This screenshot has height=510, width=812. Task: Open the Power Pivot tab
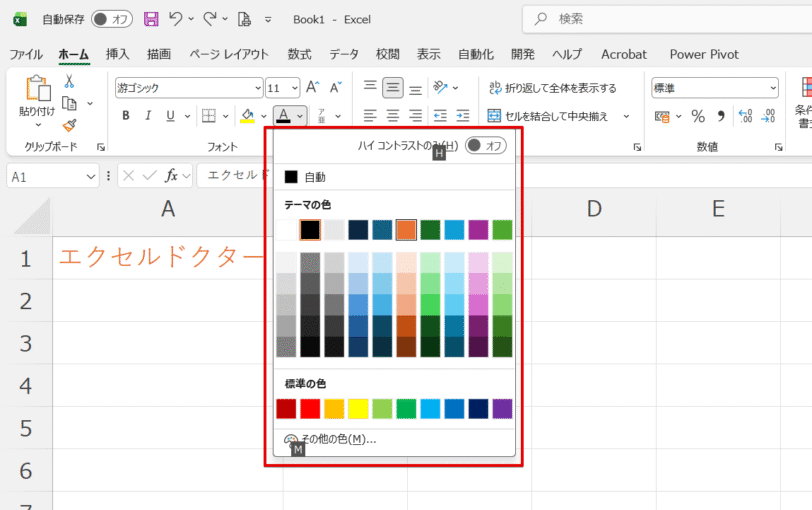pyautogui.click(x=704, y=54)
